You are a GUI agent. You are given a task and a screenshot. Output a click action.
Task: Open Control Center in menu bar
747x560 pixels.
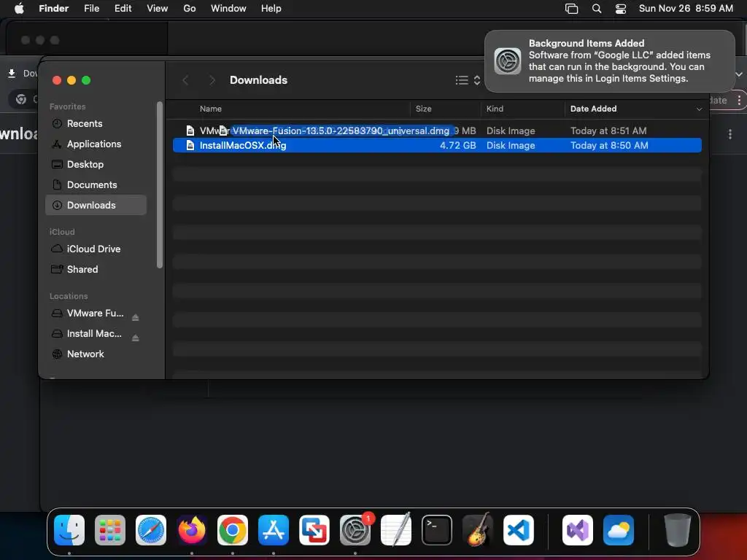(621, 9)
